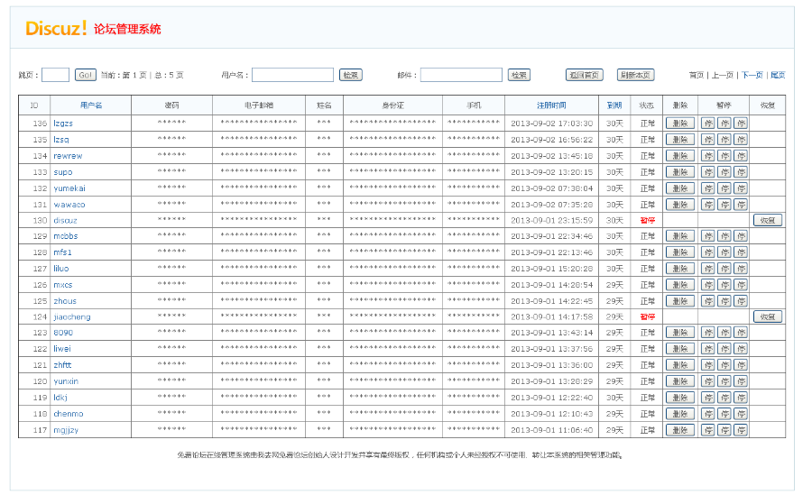Click 检索 button next to 用户名 field
812x504 pixels.
pyautogui.click(x=351, y=75)
